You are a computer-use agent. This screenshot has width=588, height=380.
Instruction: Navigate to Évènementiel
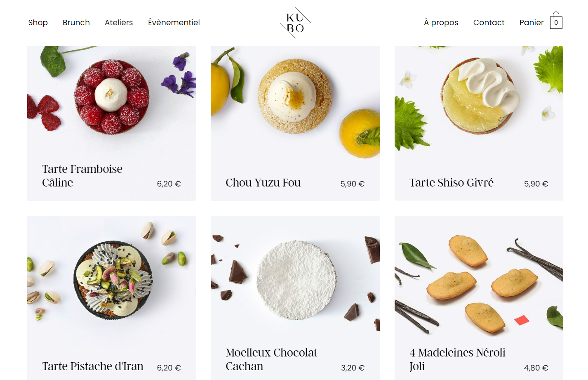174,23
